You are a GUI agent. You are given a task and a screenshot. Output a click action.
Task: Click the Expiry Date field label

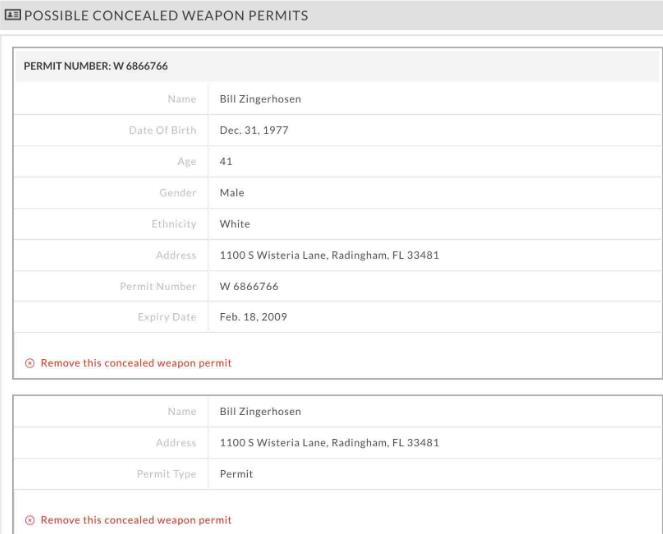click(x=167, y=317)
